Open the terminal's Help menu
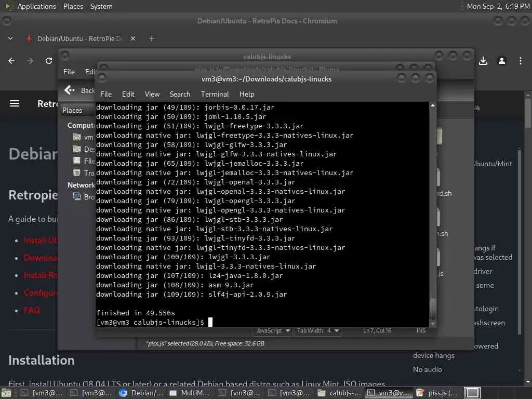Viewport: 532px width, 399px height. 247,94
